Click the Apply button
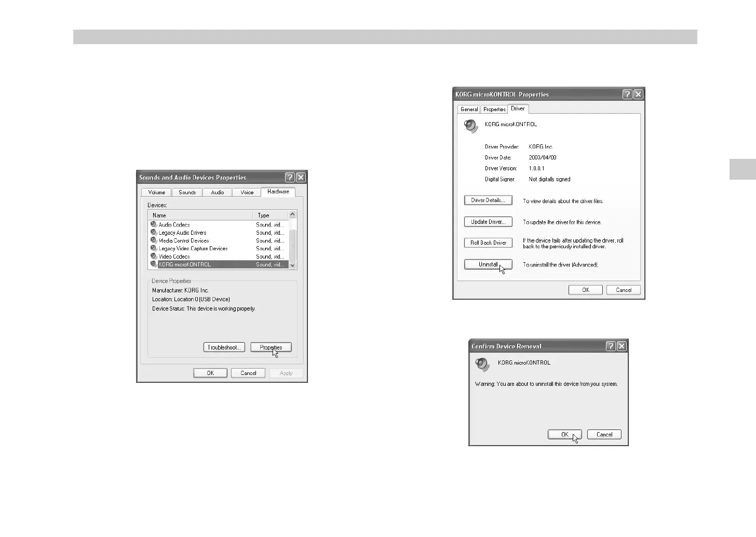 tap(286, 373)
